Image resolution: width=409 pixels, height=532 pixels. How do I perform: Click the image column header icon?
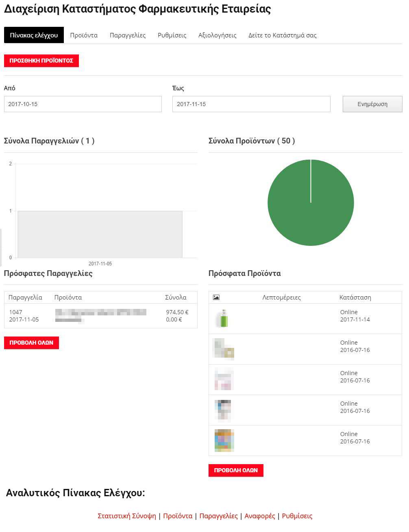click(216, 297)
